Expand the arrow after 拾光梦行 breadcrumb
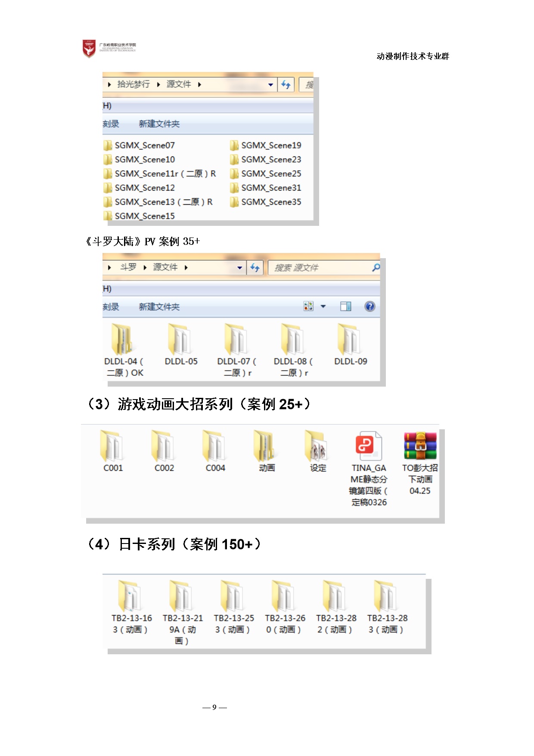Screen dimensions: 534x756 pyautogui.click(x=158, y=84)
